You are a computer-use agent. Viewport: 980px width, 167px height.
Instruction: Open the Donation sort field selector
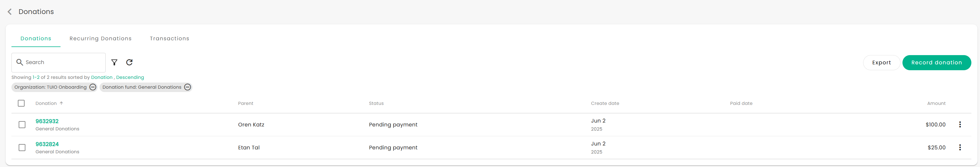pyautogui.click(x=102, y=77)
